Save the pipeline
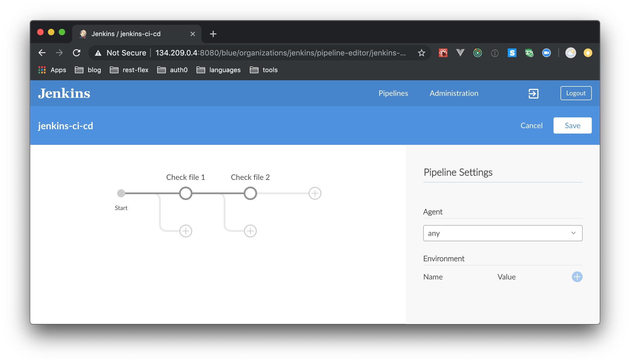 (572, 125)
